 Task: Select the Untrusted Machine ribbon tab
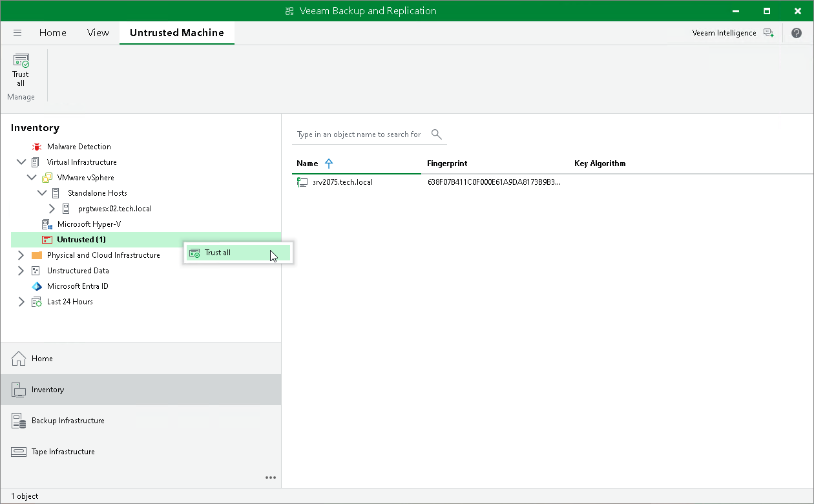coord(177,33)
